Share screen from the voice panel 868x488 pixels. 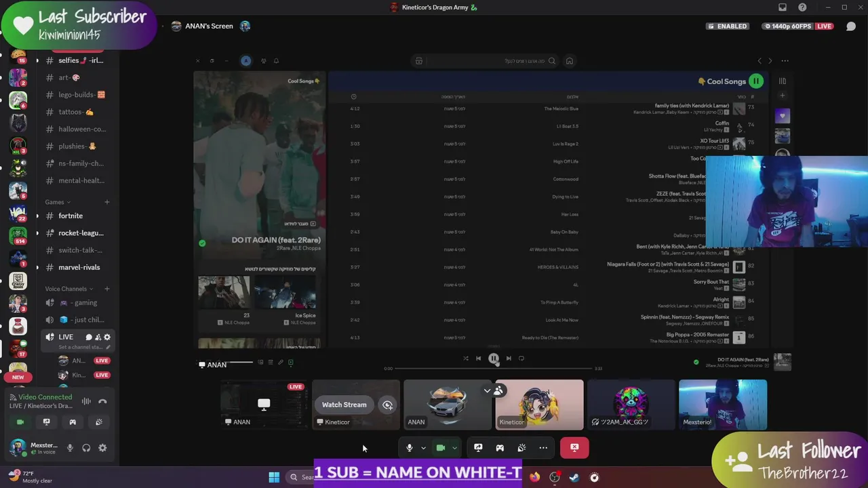click(x=46, y=422)
